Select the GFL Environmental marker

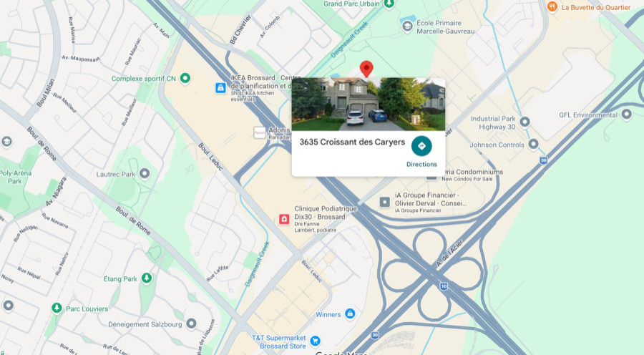click(626, 115)
